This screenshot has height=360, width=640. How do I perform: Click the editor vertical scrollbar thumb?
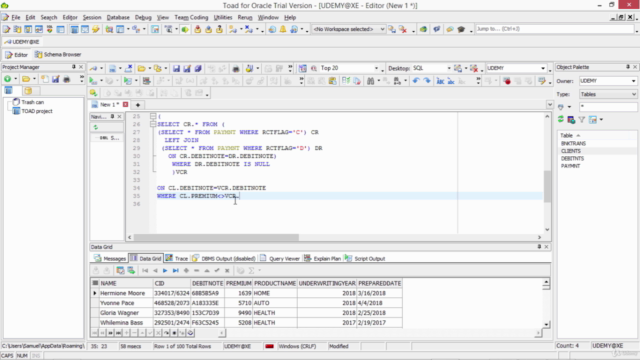547,187
